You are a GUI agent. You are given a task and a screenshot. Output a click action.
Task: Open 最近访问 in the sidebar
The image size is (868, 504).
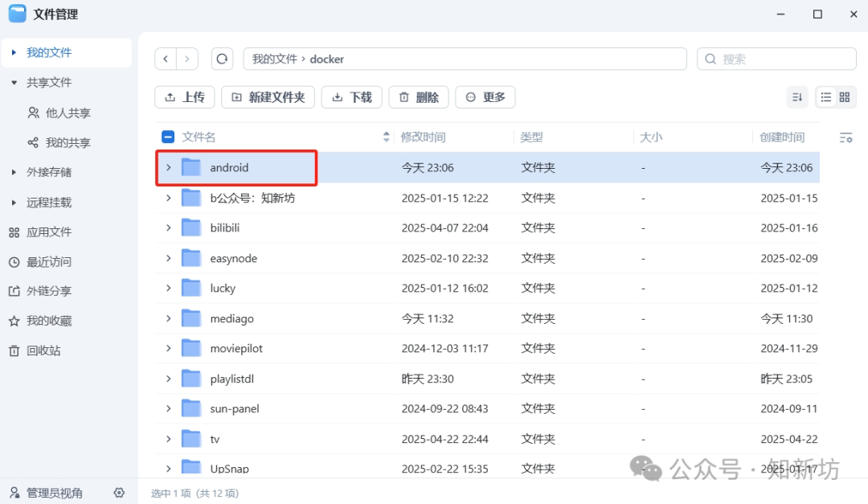pos(48,261)
